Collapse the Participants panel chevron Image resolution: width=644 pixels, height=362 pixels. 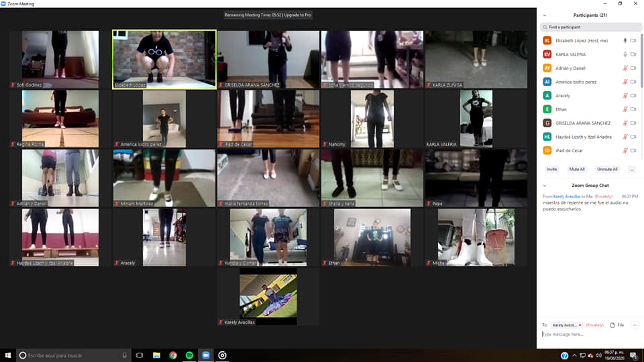(x=544, y=15)
